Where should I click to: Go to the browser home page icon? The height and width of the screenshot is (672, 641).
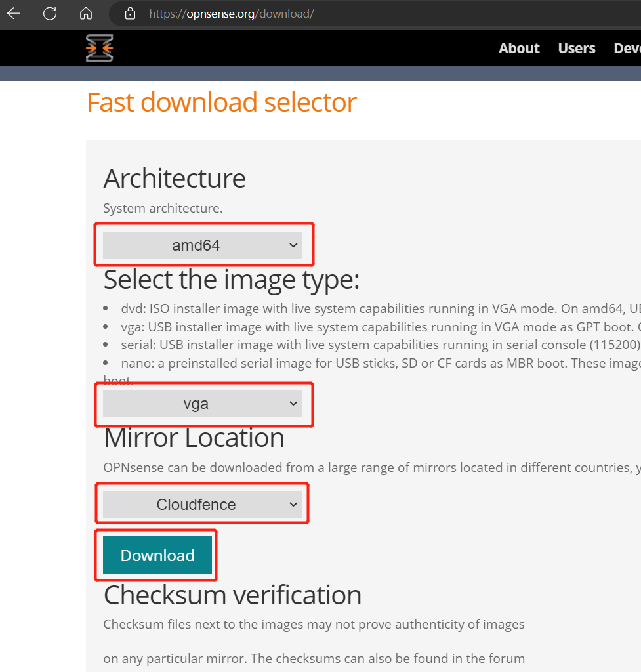tap(85, 13)
